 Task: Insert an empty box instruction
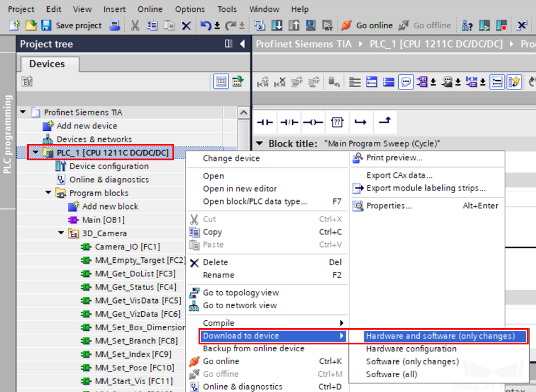pyautogui.click(x=337, y=122)
